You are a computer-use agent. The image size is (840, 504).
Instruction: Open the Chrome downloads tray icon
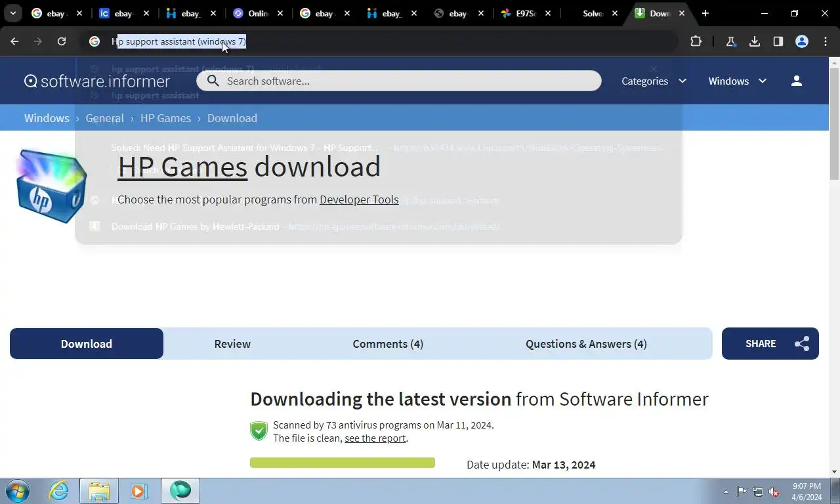(x=755, y=41)
